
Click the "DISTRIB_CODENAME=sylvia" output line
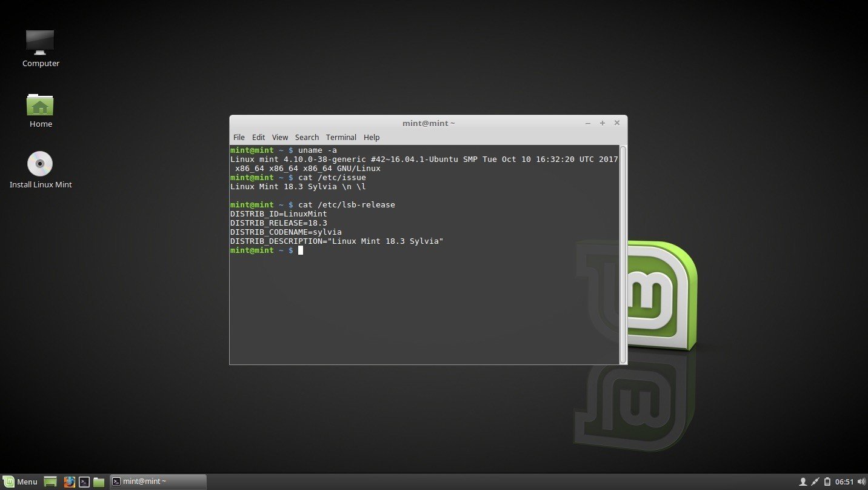pos(286,232)
